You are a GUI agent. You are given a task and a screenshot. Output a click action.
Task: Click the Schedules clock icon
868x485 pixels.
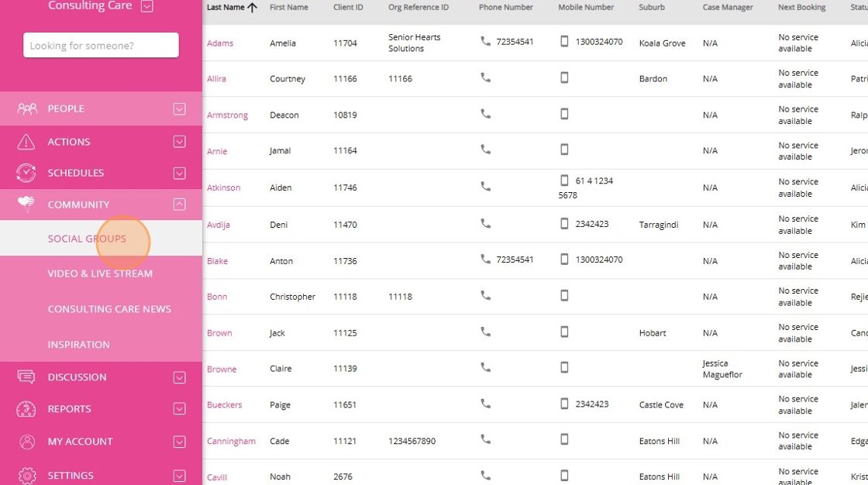pos(26,173)
